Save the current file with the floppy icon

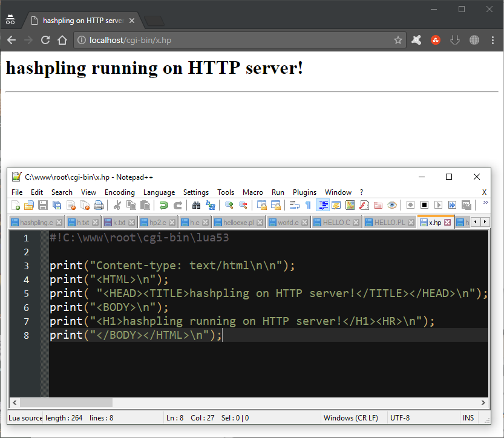point(43,205)
